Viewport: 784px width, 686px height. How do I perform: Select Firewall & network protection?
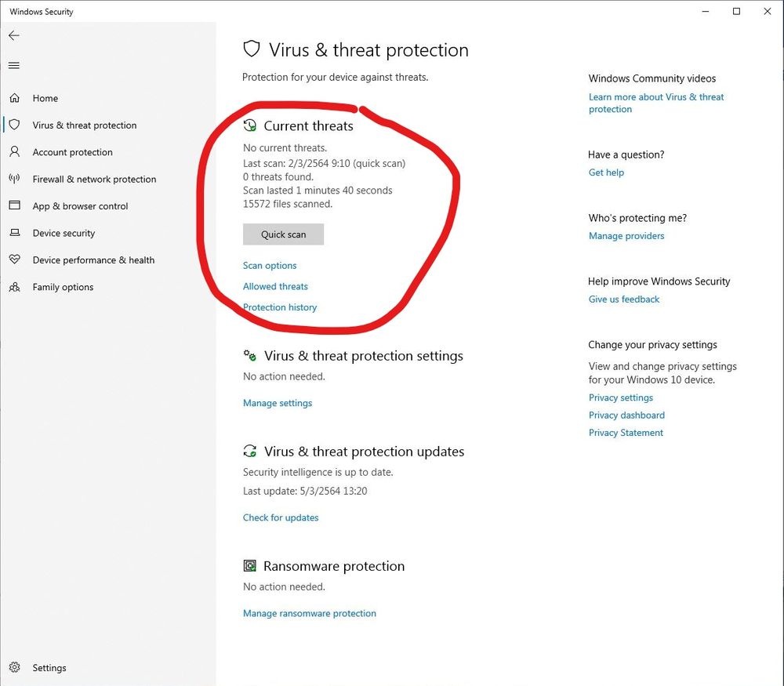click(93, 179)
